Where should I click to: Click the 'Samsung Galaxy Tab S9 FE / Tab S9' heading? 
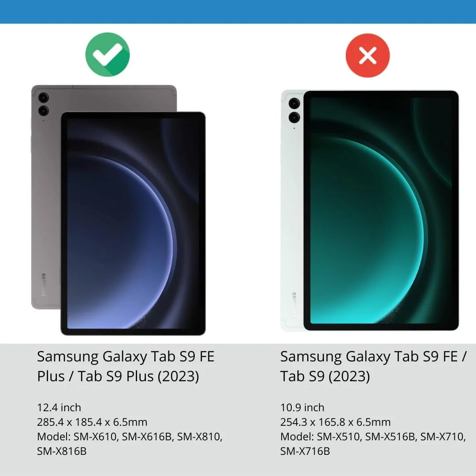tap(373, 366)
